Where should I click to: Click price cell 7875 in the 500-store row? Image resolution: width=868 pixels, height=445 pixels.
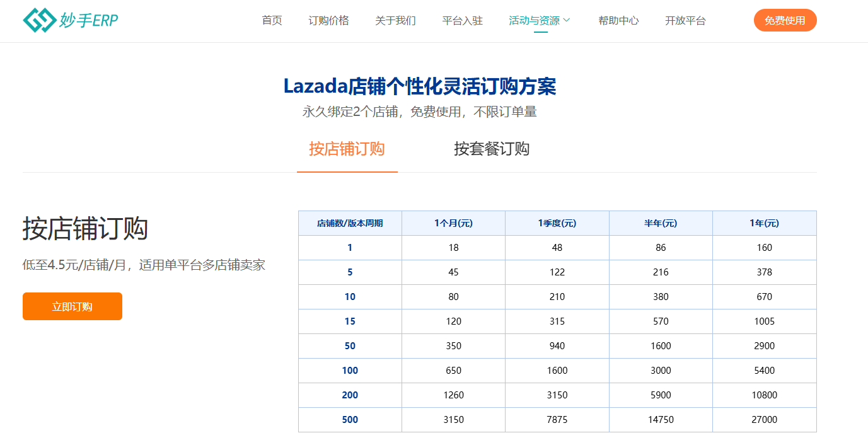pos(557,420)
